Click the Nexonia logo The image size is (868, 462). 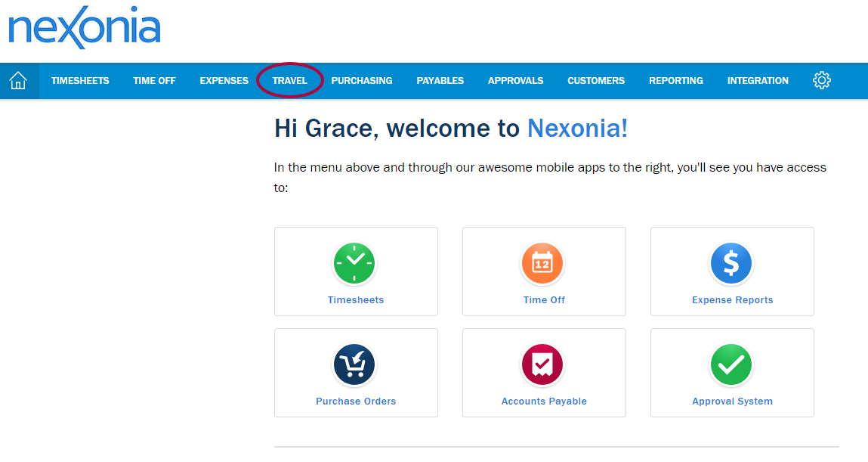pyautogui.click(x=85, y=29)
